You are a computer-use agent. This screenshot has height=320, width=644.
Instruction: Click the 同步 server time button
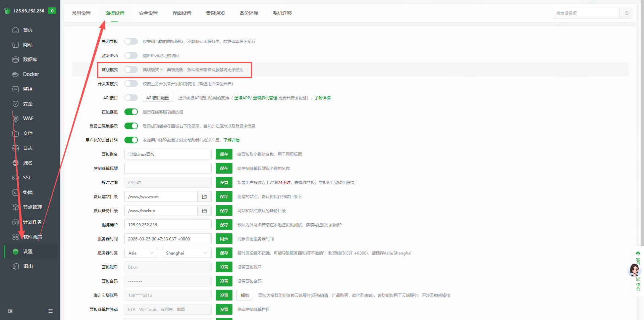(x=224, y=239)
